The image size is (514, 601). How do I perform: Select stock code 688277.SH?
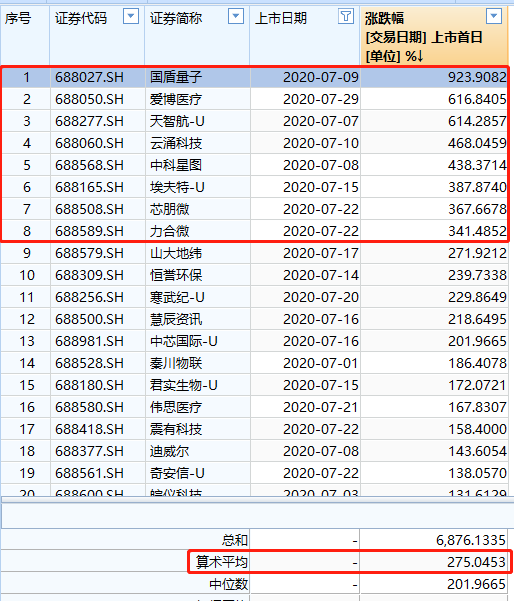tap(89, 121)
